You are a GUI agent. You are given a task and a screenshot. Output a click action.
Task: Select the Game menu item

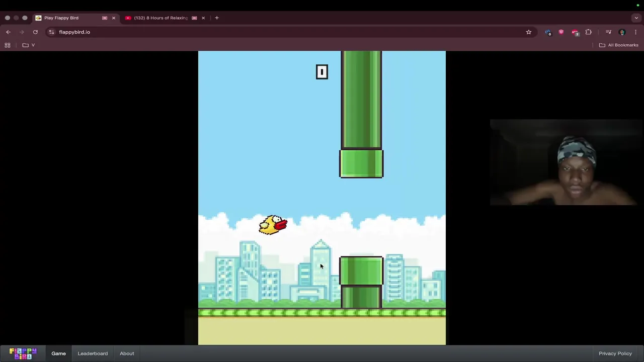point(58,353)
